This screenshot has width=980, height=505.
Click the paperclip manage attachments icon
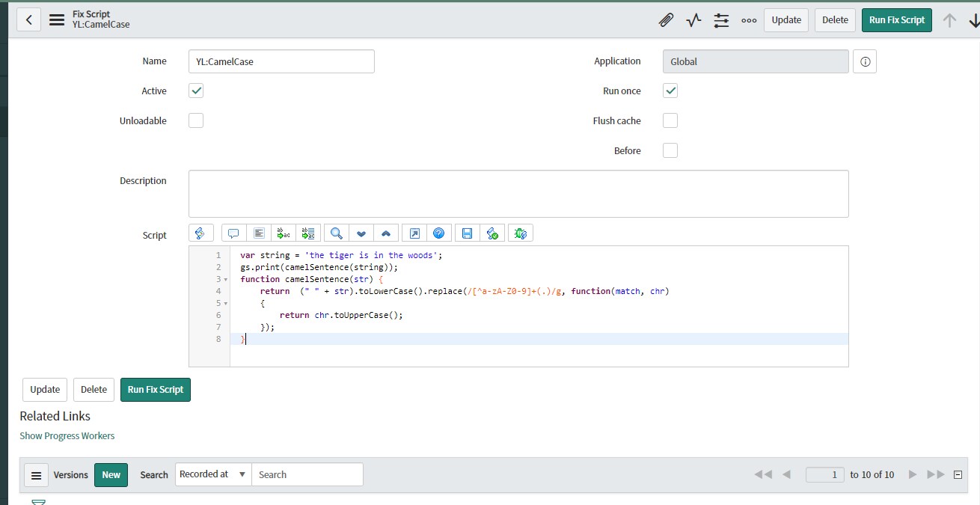666,20
